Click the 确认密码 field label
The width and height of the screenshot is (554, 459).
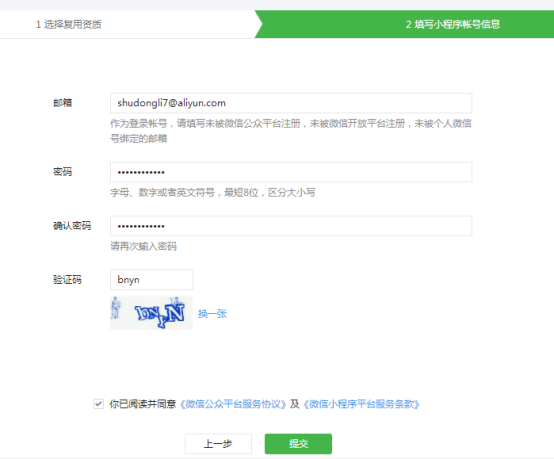pos(72,225)
